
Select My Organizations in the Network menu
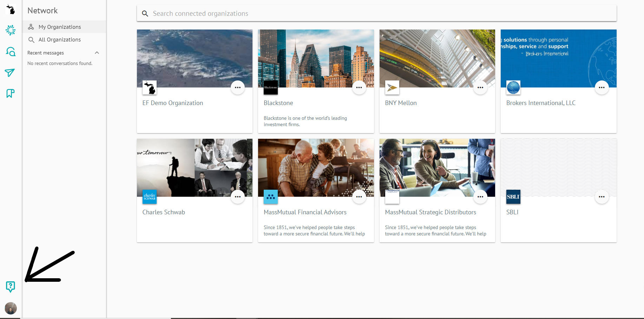(x=64, y=27)
